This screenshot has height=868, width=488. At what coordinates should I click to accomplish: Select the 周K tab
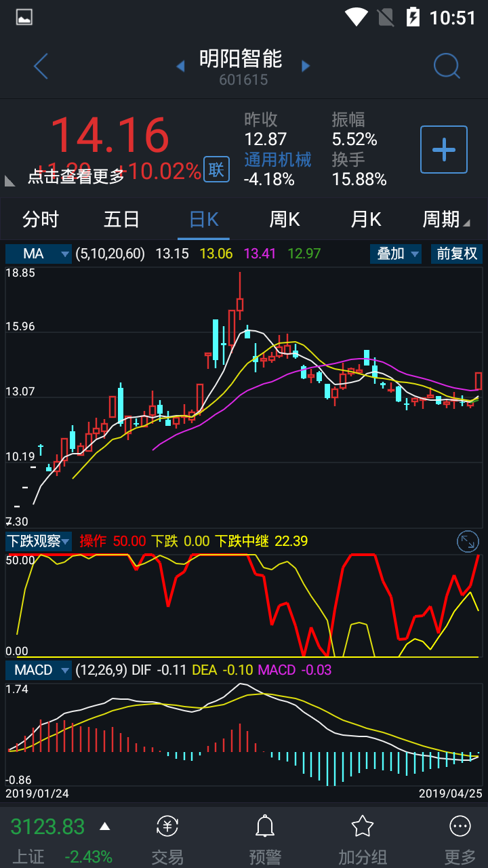point(285,219)
